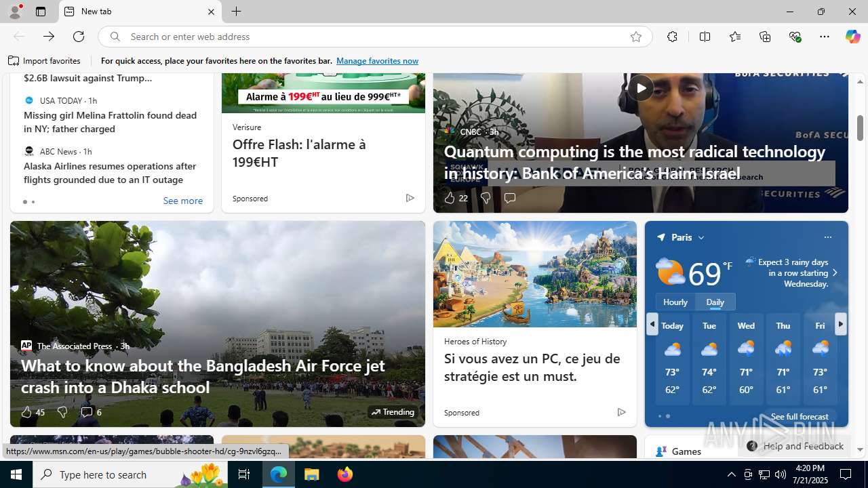
Task: Click See full forecast
Action: tap(800, 417)
